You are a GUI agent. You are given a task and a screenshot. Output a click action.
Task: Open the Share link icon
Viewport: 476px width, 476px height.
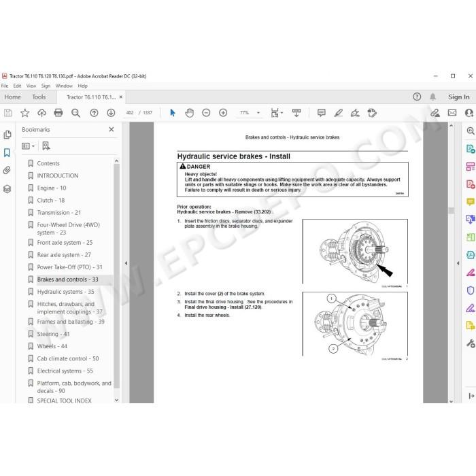coord(435,113)
